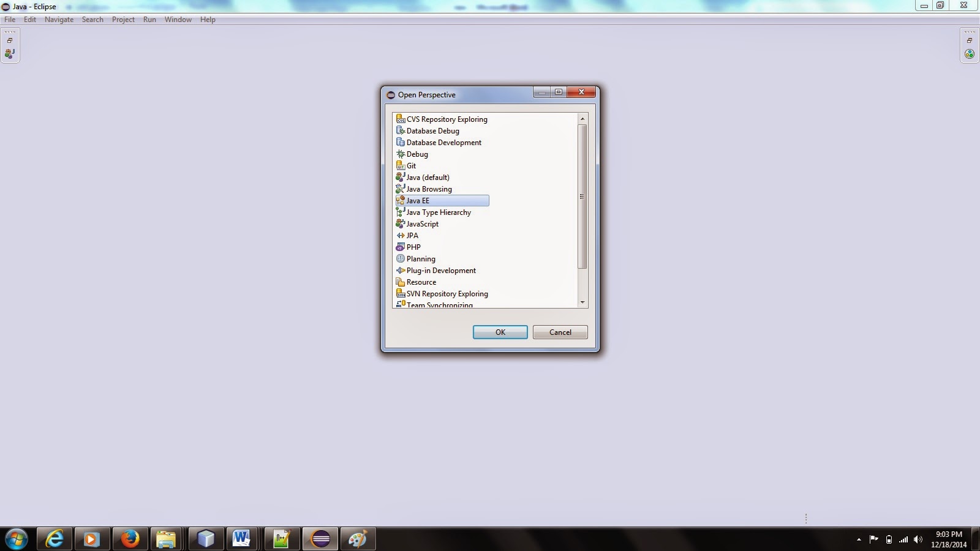Choose the Plug-in Development perspective

tap(436, 271)
